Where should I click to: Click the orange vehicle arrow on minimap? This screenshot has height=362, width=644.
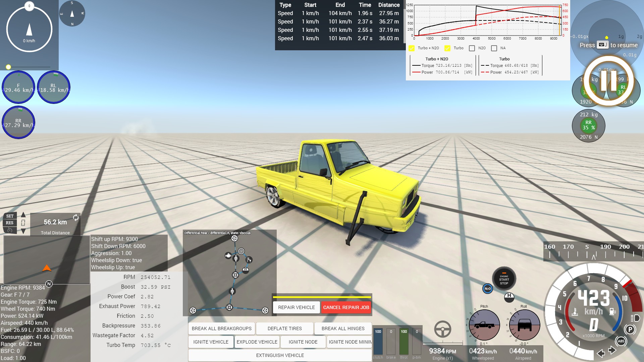coord(47,268)
